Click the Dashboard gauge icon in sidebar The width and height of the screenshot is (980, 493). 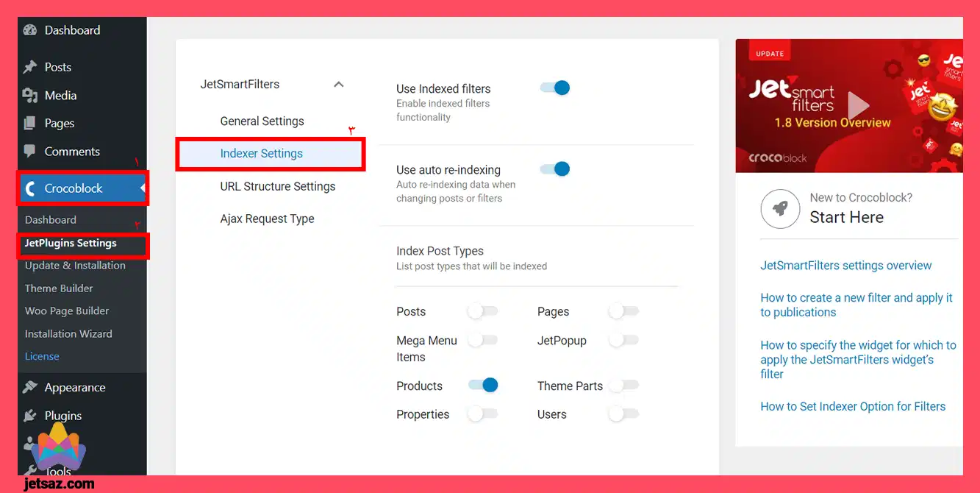(29, 30)
